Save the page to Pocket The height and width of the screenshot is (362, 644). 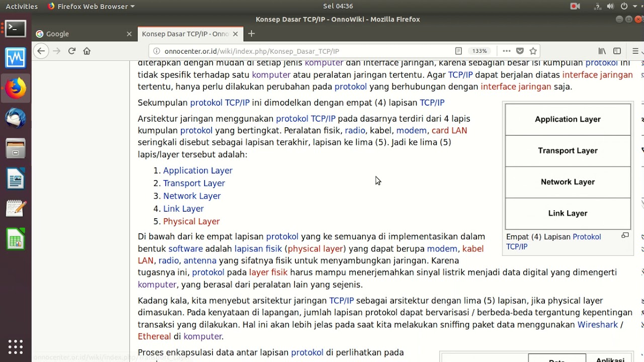[x=520, y=51]
